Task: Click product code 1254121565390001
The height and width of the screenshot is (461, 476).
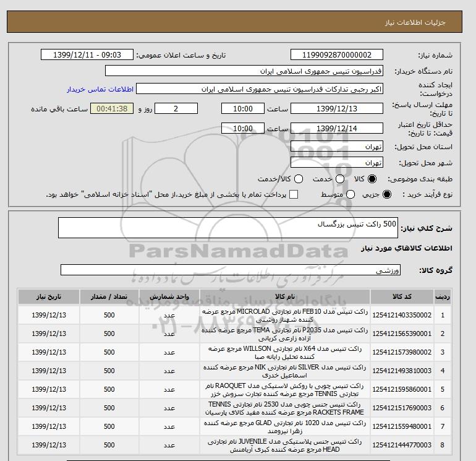Action: [402, 334]
